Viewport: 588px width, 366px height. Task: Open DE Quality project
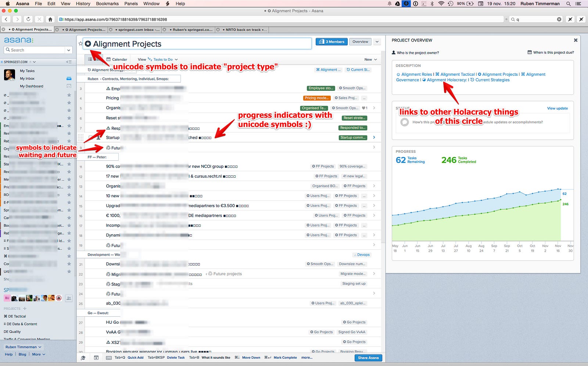click(12, 332)
